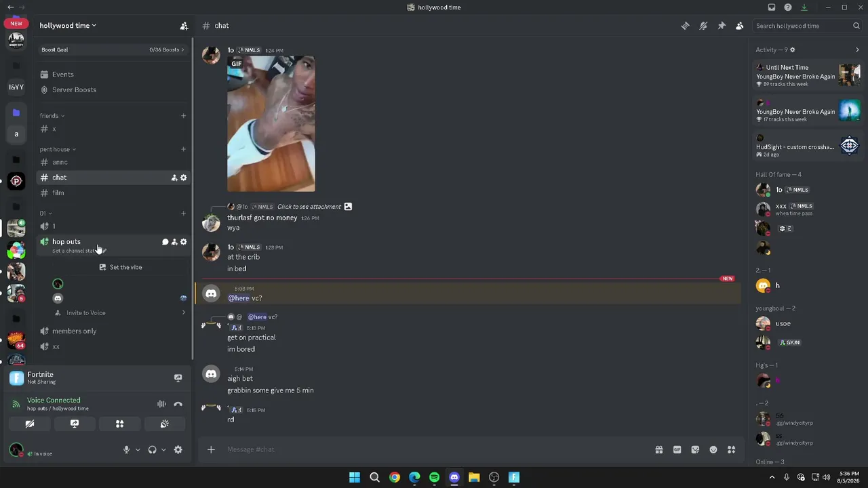
Task: Switch to the film text channel
Action: coord(113,193)
